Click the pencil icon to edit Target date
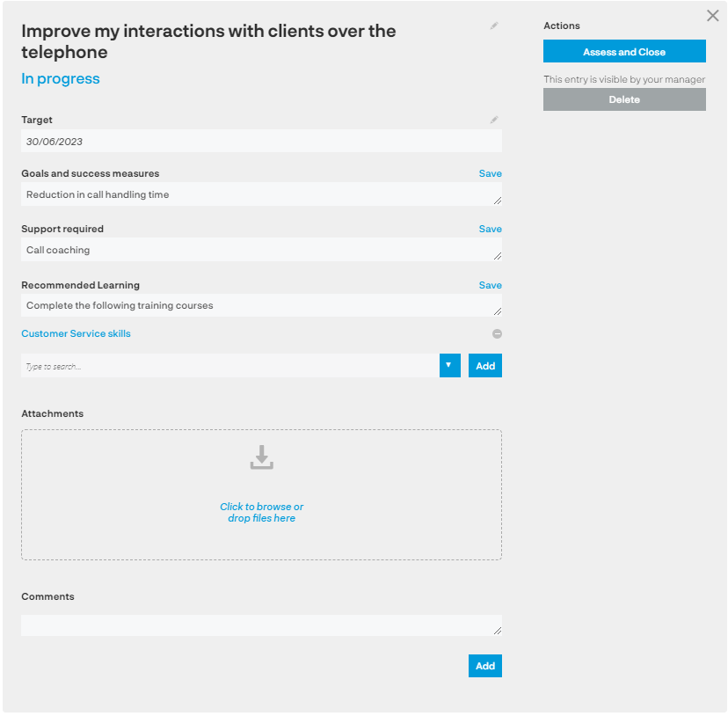 (x=494, y=120)
